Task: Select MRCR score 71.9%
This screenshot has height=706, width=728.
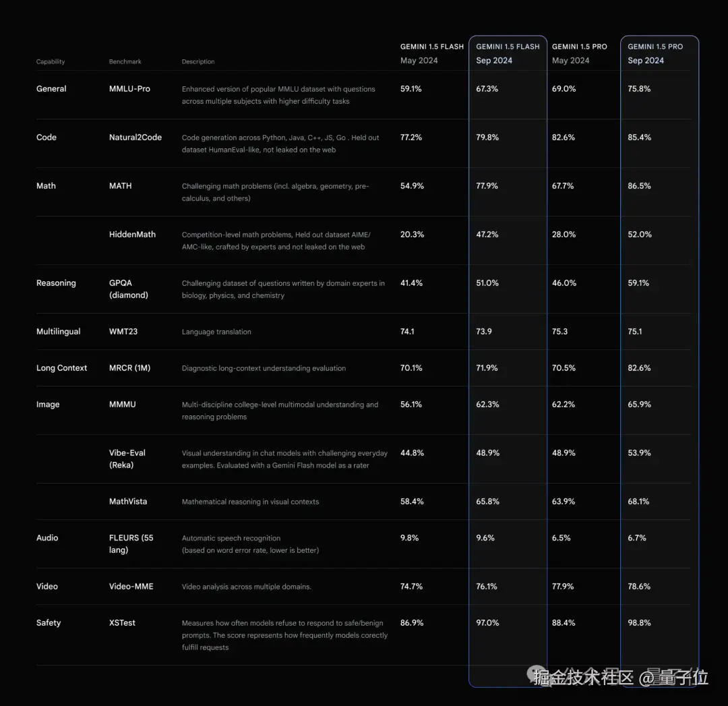Action: pyautogui.click(x=487, y=368)
